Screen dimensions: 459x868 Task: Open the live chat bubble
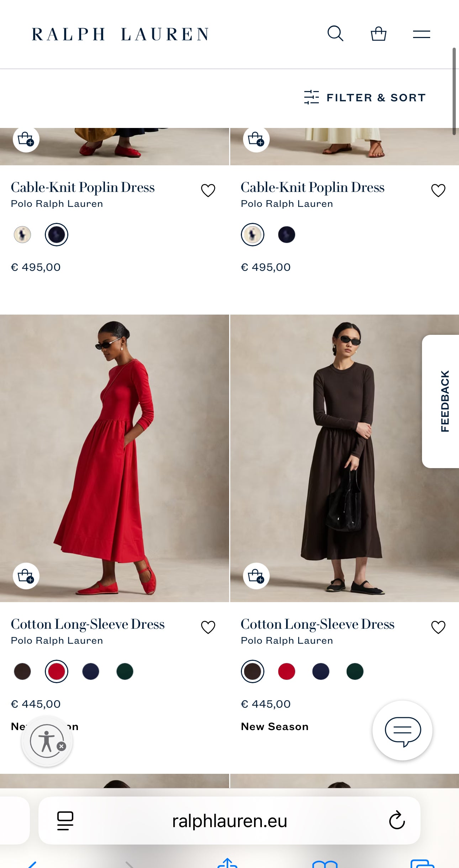pyautogui.click(x=402, y=731)
